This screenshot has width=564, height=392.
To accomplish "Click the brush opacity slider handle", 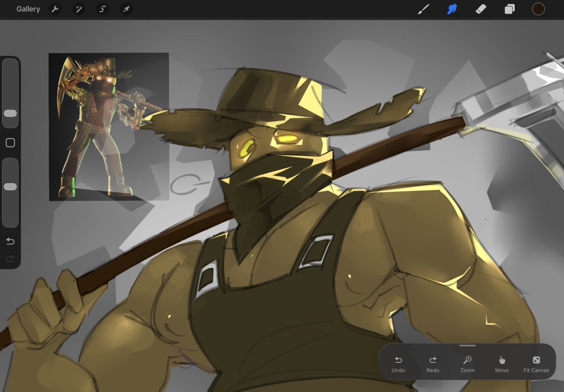I will point(10,187).
